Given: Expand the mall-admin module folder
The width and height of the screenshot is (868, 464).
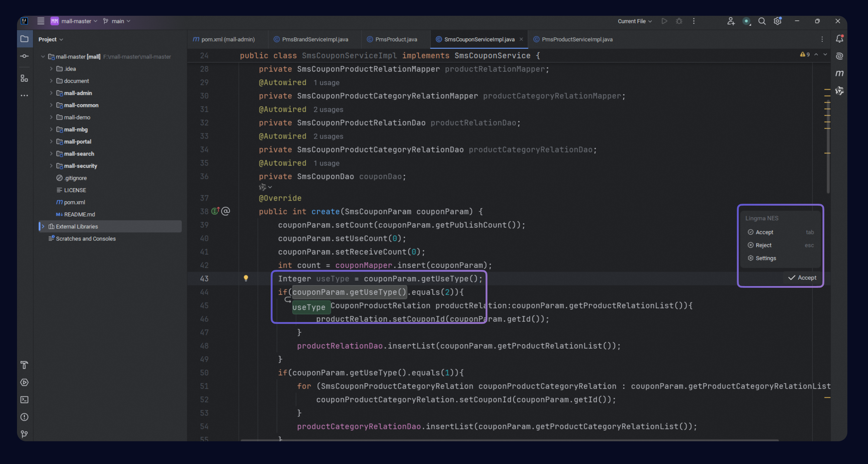Looking at the screenshot, I should tap(51, 93).
